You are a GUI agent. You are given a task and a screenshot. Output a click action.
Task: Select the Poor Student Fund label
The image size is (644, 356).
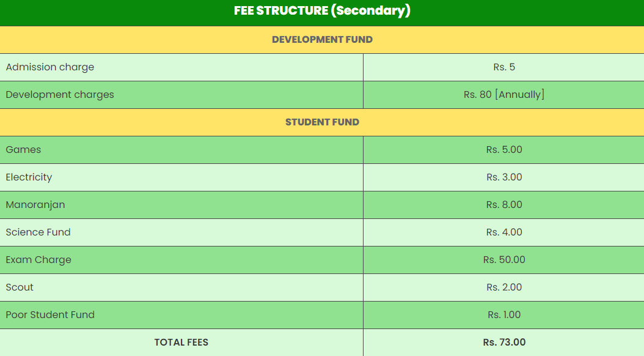[x=50, y=315]
